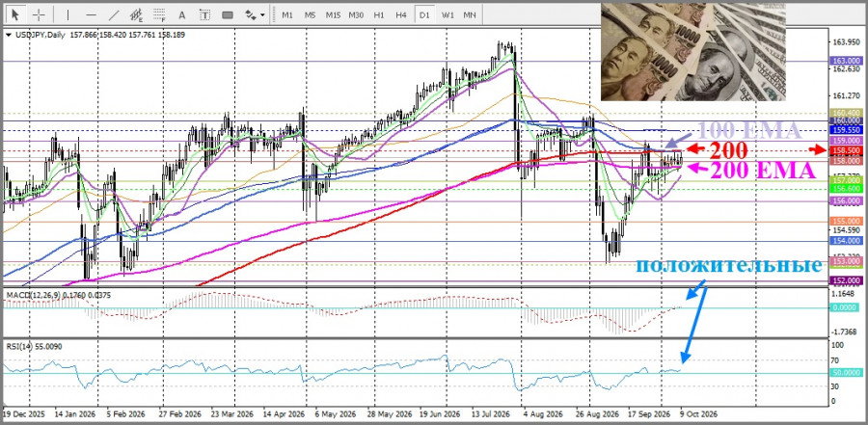Switch chart to M1 timeframe
The height and width of the screenshot is (425, 868).
(287, 15)
